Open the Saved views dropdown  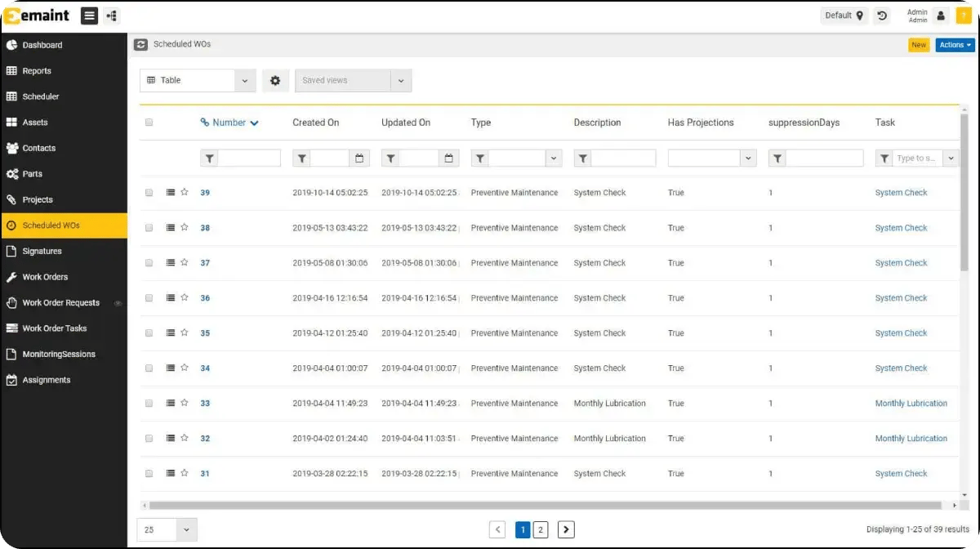[x=353, y=80]
